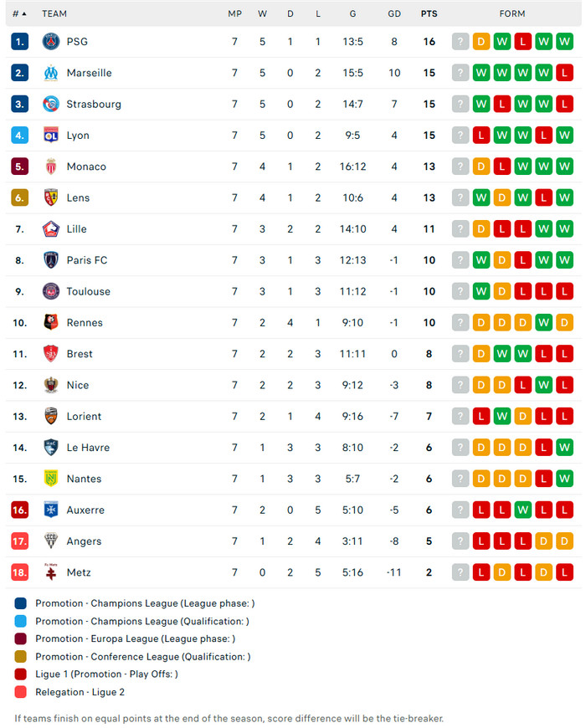
Task: Sort standings by GD column header
Action: pyautogui.click(x=394, y=14)
